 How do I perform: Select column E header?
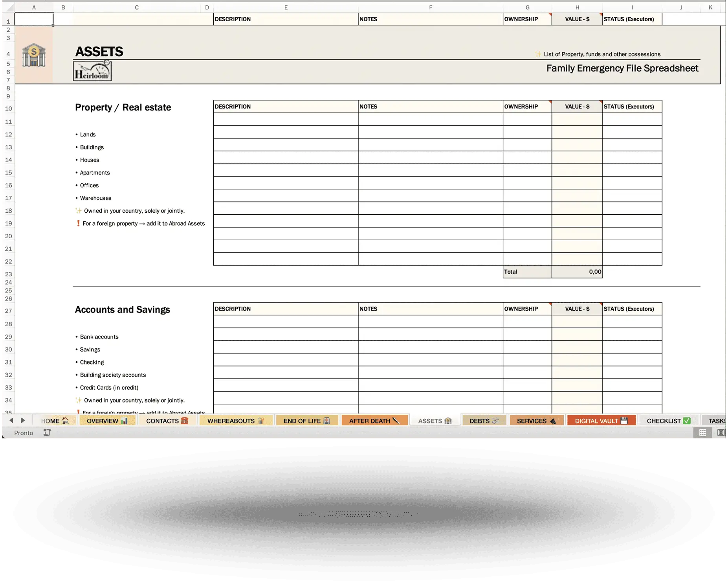286,7
